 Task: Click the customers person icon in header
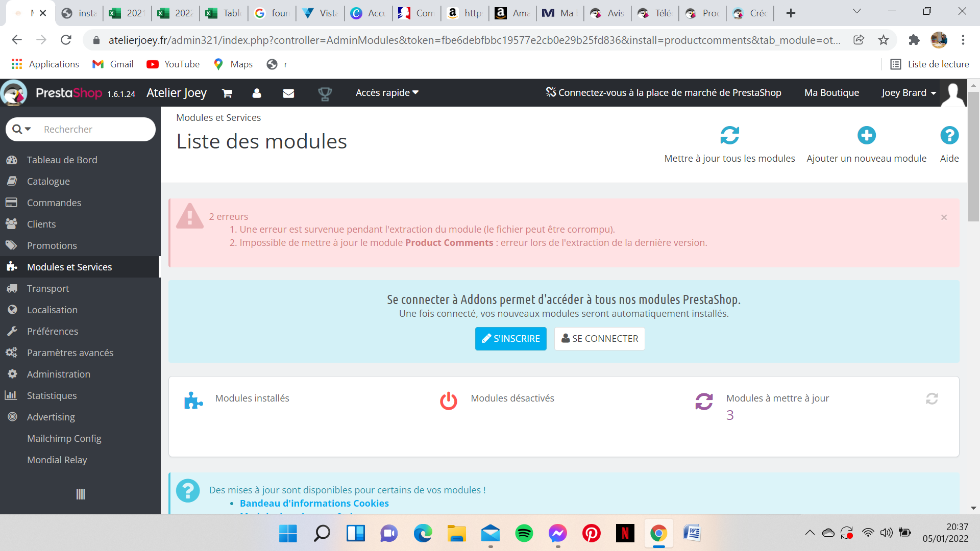pos(257,93)
